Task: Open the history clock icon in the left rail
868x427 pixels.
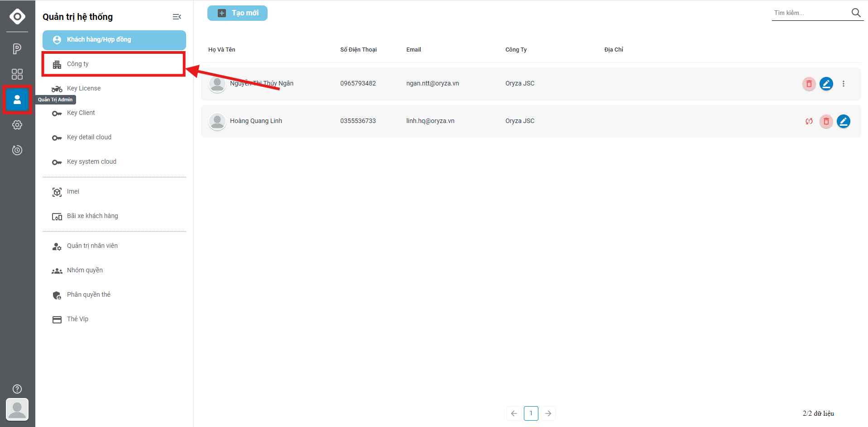Action: pyautogui.click(x=17, y=150)
